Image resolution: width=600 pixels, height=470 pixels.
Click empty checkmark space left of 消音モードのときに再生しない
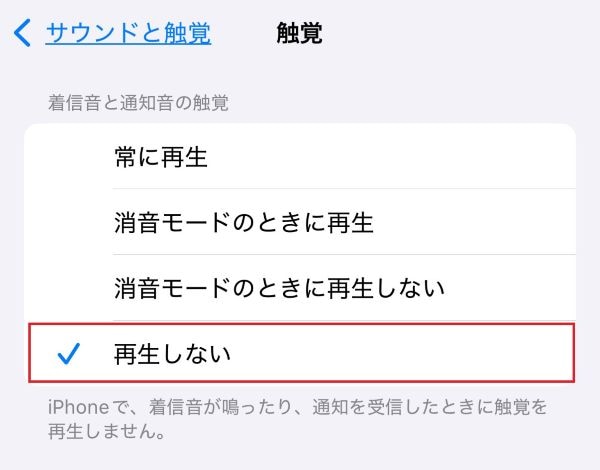68,288
